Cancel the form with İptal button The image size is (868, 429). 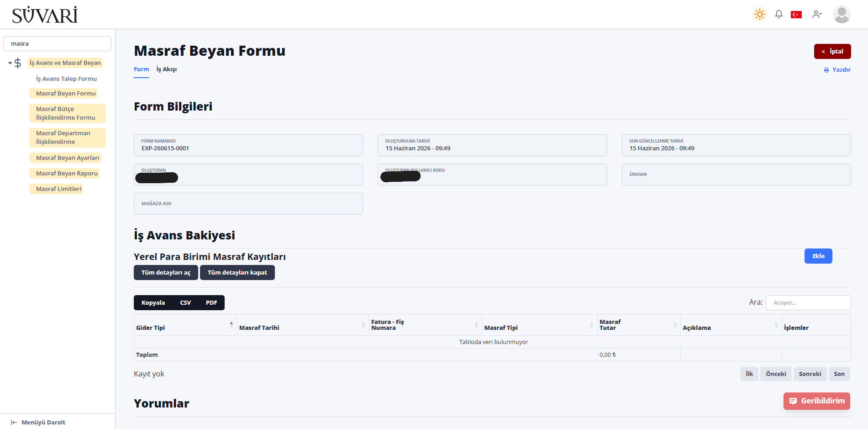point(832,52)
